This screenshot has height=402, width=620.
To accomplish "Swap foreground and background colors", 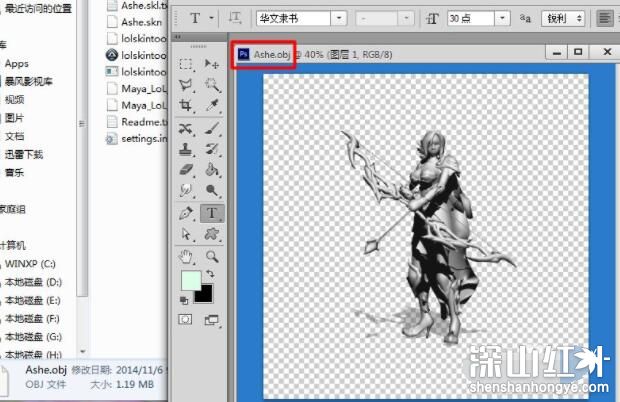I will click(211, 273).
